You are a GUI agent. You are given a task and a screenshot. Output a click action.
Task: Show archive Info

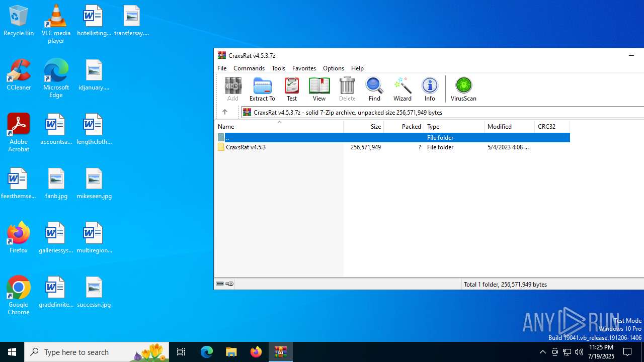pos(430,89)
